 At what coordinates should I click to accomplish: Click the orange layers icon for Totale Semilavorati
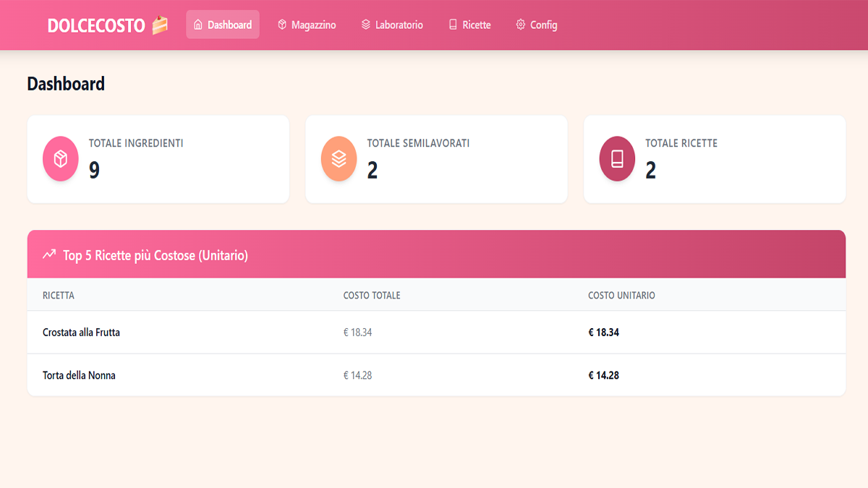[339, 159]
